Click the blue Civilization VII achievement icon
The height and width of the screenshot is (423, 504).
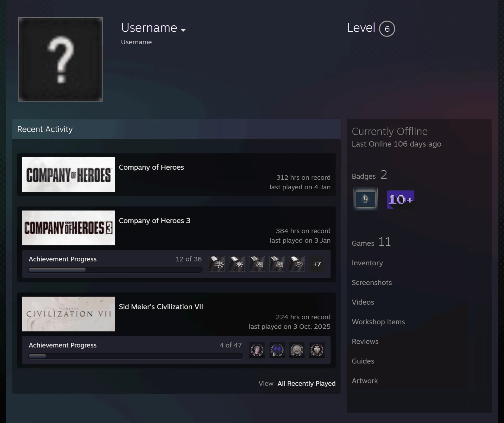pyautogui.click(x=277, y=350)
